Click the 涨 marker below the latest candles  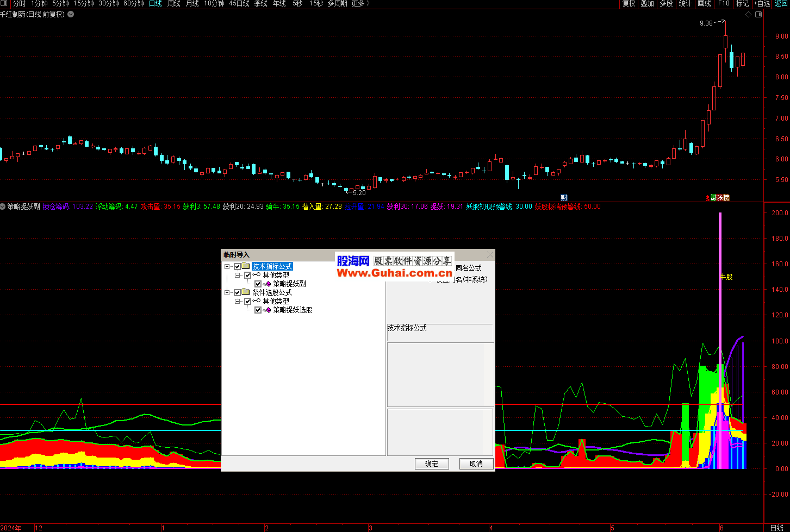coord(720,198)
